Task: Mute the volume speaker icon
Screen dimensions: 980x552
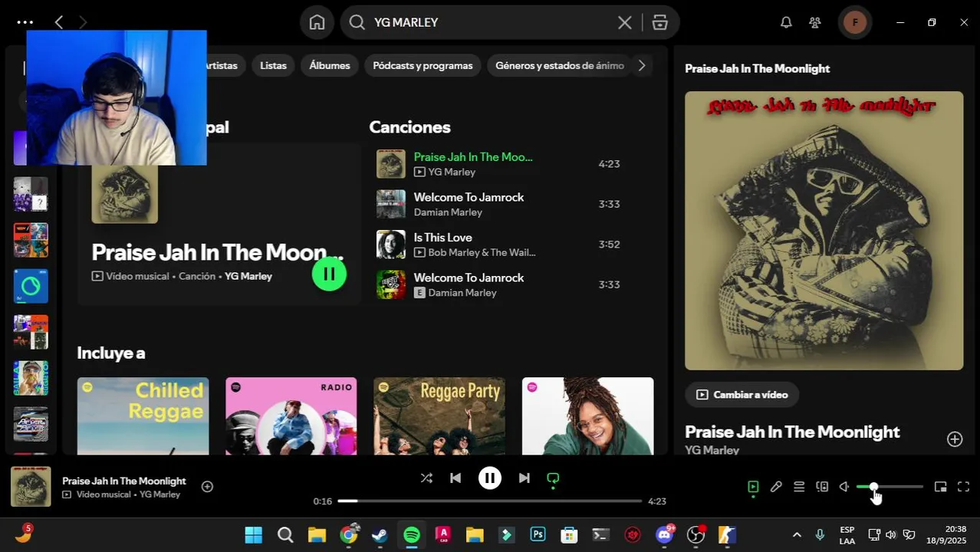Action: 844,487
